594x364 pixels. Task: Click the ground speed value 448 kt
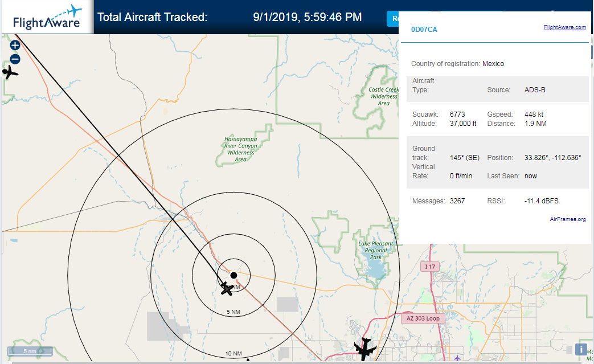[x=534, y=114]
